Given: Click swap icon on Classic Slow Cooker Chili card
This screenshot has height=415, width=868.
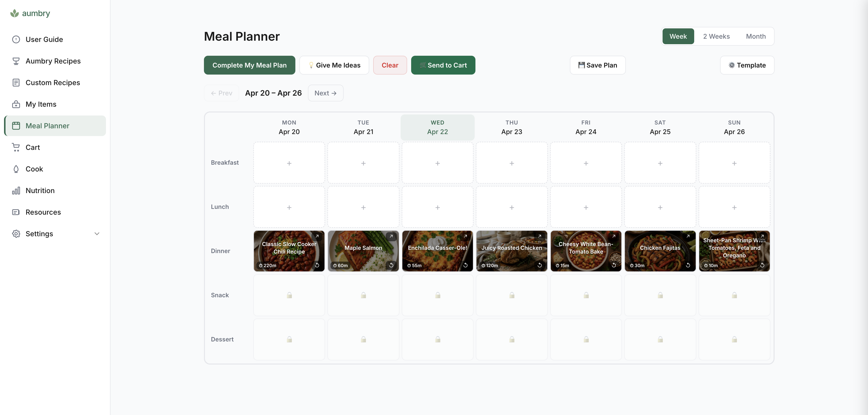Looking at the screenshot, I should pyautogui.click(x=317, y=265).
